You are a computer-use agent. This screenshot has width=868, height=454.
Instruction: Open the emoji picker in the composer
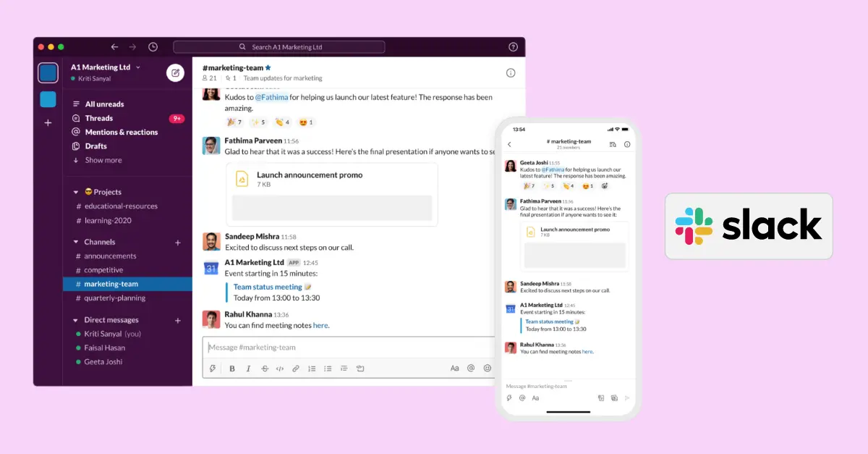(x=486, y=368)
